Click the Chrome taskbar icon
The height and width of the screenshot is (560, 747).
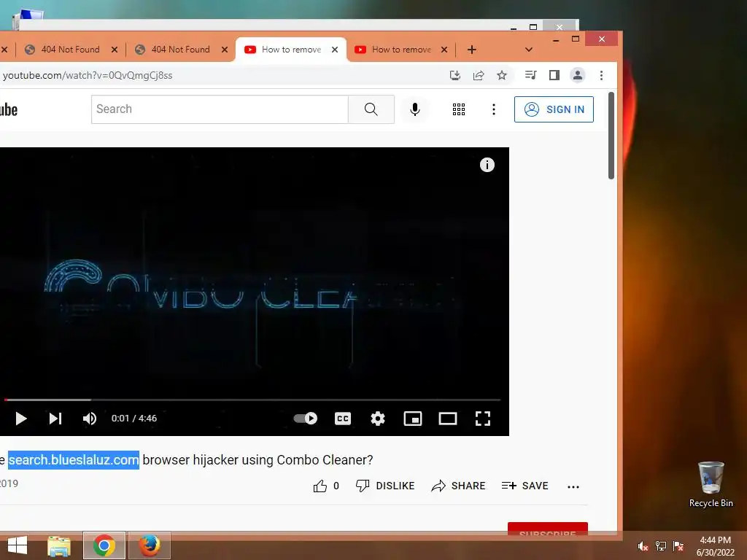[104, 545]
